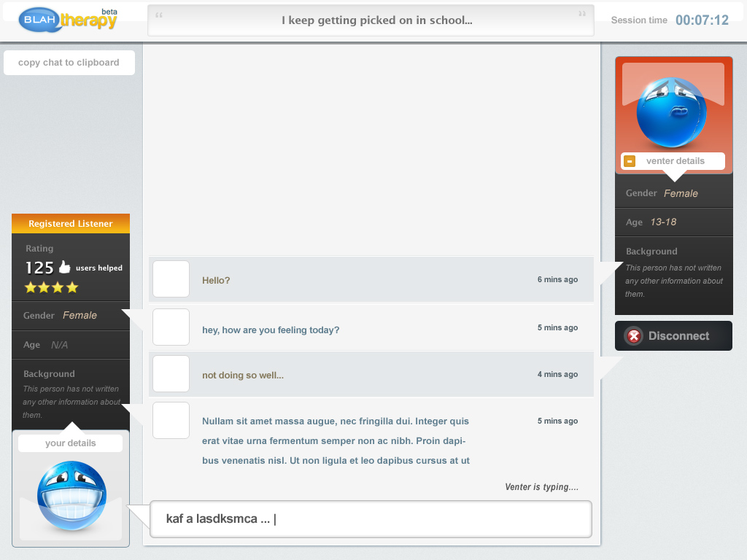Viewport: 747px width, 560px height.
Task: Toggle the "your details" panel label
Action: [71, 443]
